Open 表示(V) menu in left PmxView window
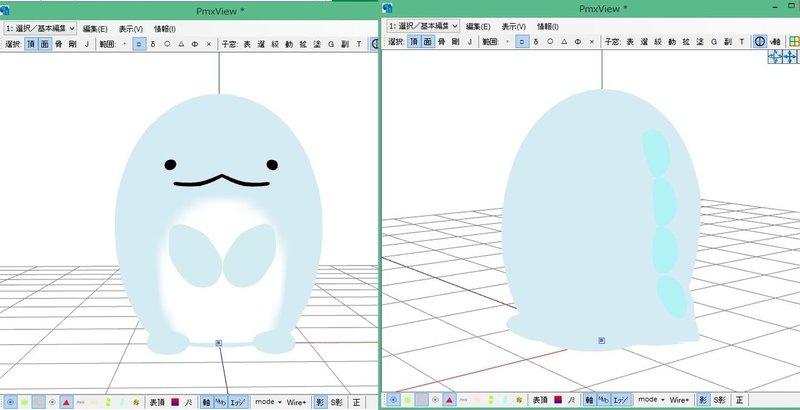Viewport: 800px width, 410px height. (x=131, y=29)
